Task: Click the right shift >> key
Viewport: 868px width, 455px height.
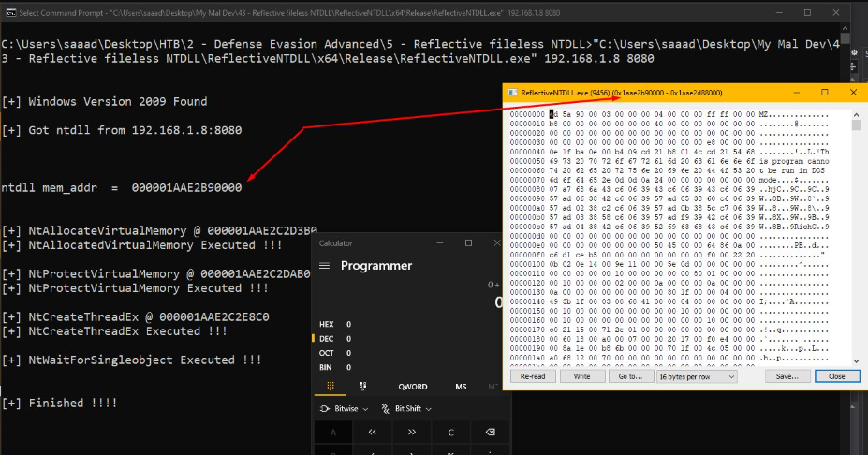Action: tap(411, 433)
